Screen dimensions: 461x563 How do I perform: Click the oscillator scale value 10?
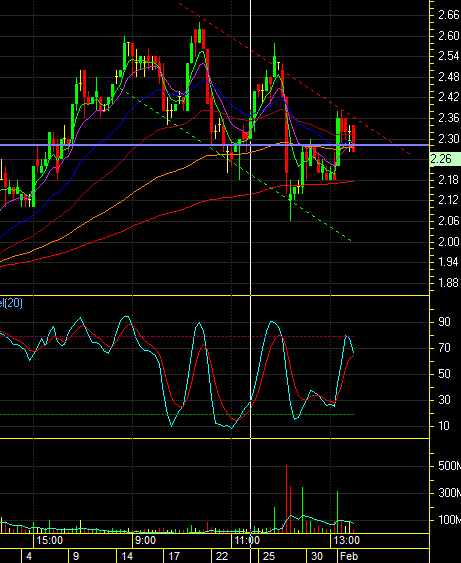(444, 426)
